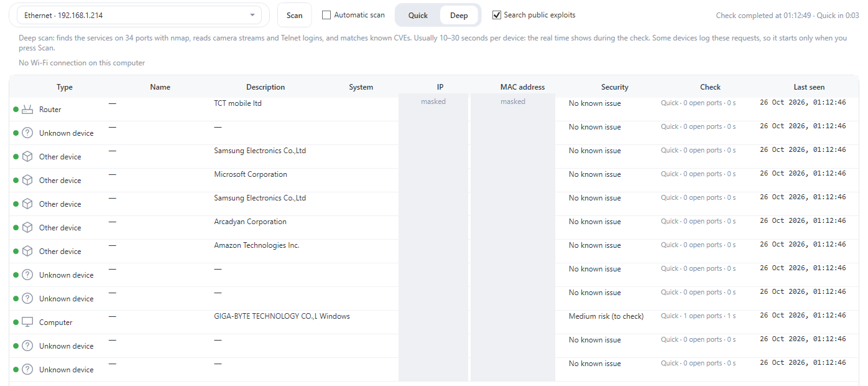Screen dimensions: 868x386
Task: Select the Router row label
Action: [50, 110]
